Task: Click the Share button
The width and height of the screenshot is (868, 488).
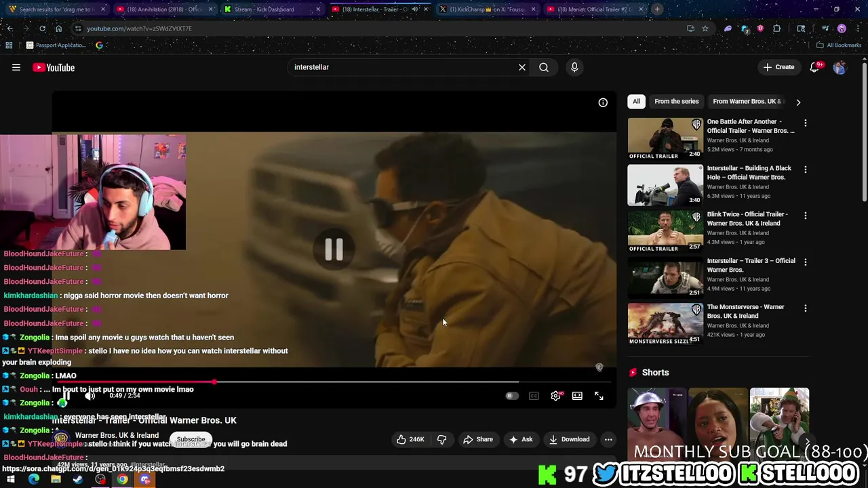Action: [x=478, y=439]
